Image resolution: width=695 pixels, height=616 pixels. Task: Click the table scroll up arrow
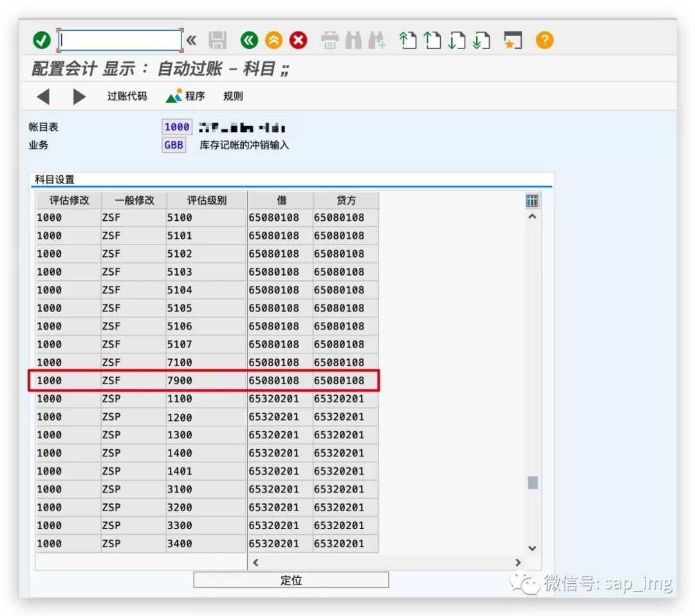pyautogui.click(x=532, y=217)
